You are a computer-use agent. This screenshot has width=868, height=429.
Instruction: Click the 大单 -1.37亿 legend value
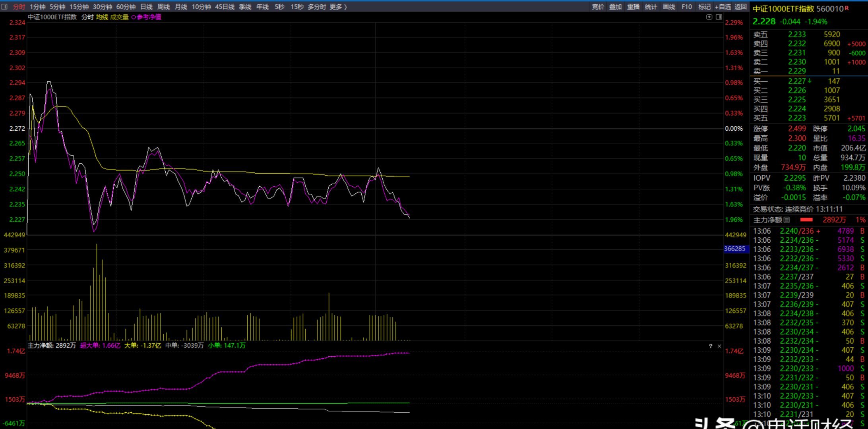(143, 346)
